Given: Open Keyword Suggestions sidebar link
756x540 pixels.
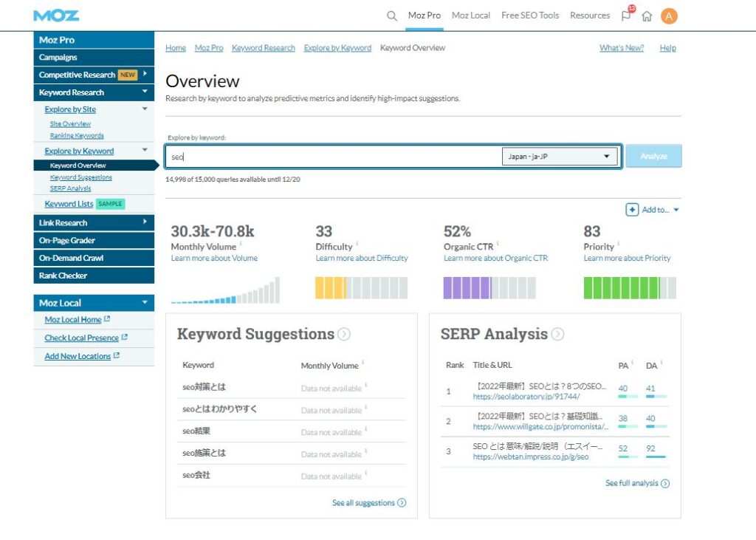Looking at the screenshot, I should [81, 177].
